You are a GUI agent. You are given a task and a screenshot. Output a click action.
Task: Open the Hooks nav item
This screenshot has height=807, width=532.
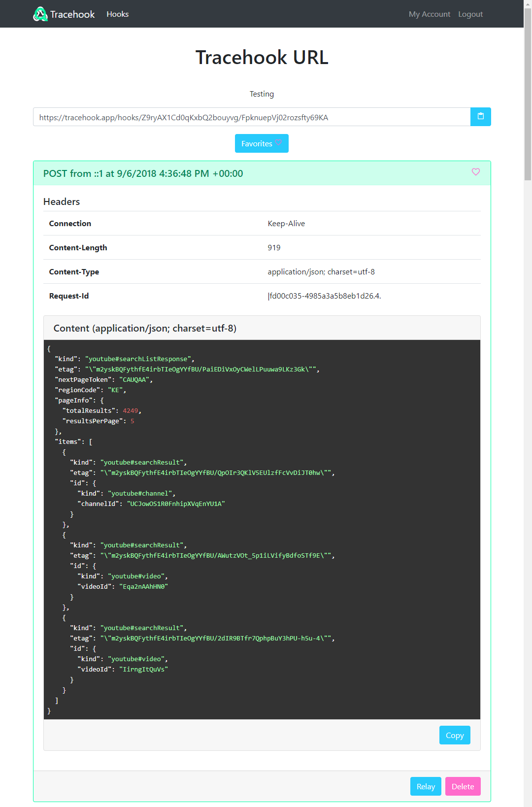click(118, 14)
